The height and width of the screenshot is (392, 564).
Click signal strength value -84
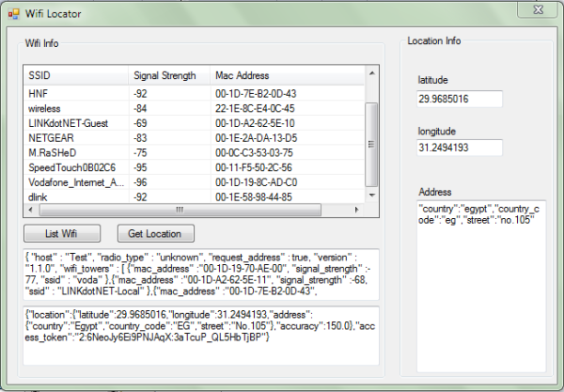tap(140, 109)
